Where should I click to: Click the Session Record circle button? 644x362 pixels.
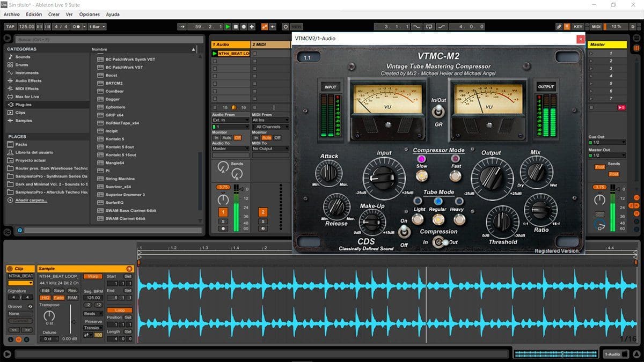click(286, 26)
